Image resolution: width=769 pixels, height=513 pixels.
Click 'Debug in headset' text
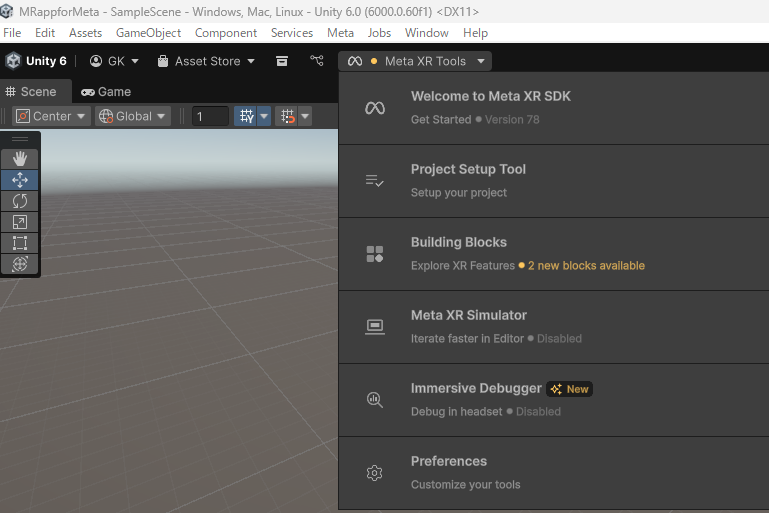[x=457, y=411]
